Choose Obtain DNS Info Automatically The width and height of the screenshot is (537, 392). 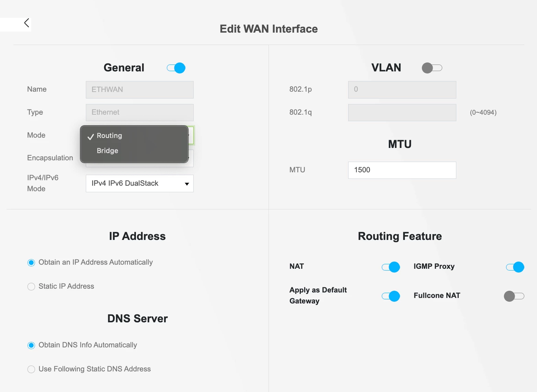(x=31, y=345)
